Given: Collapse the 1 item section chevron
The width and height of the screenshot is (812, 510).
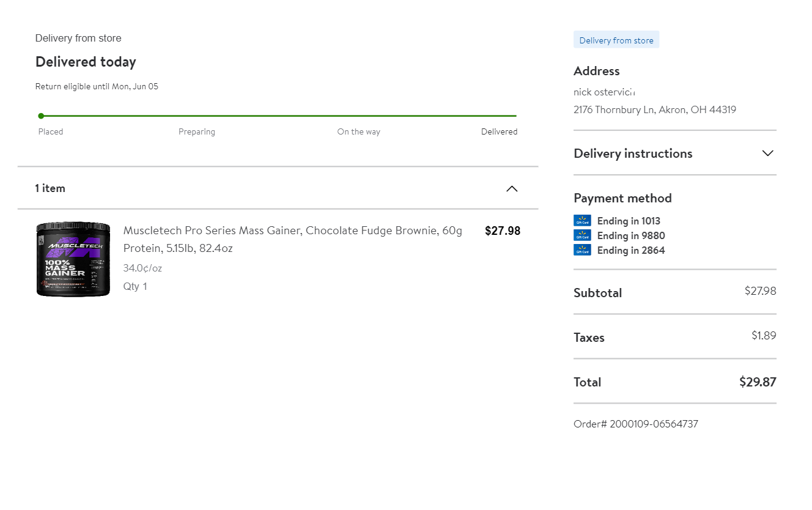Looking at the screenshot, I should [512, 188].
